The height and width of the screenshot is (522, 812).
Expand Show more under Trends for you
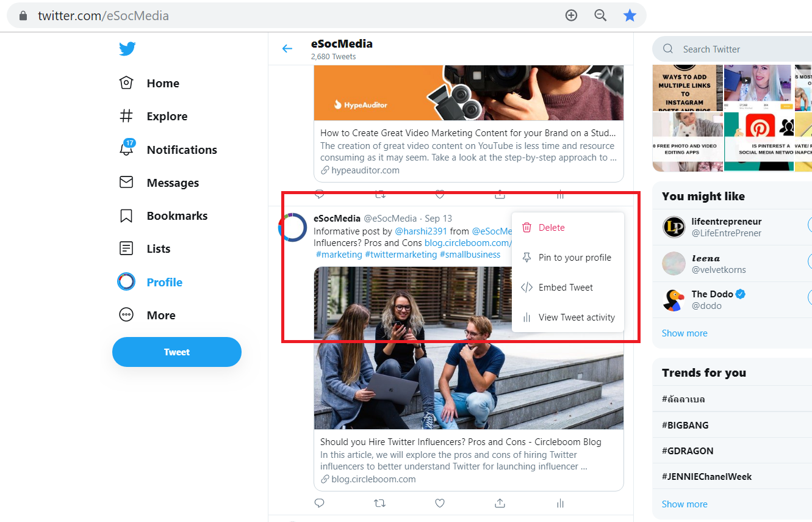(x=684, y=504)
